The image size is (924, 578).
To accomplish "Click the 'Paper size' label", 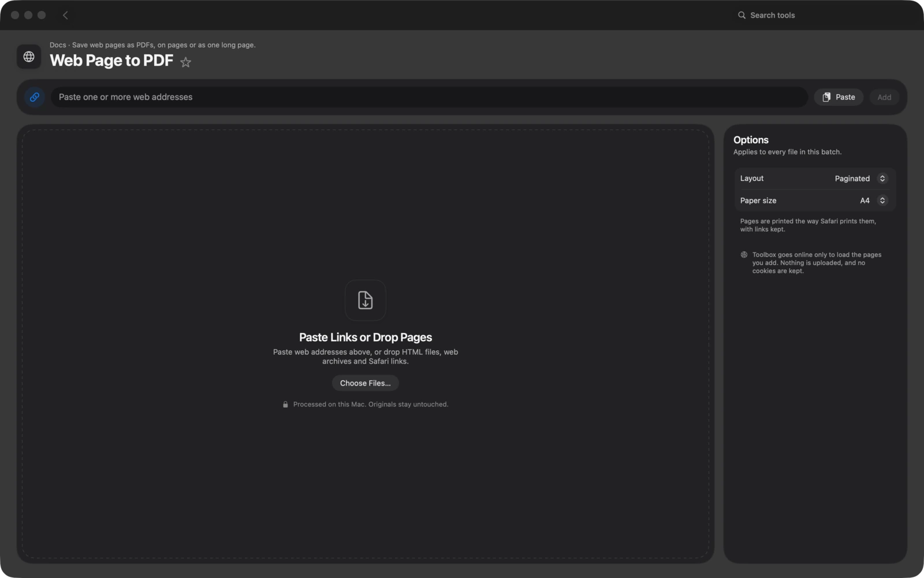I will pyautogui.click(x=758, y=201).
